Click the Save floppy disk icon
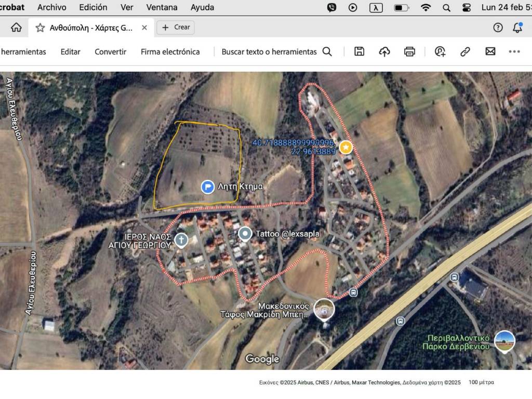 pyautogui.click(x=359, y=51)
